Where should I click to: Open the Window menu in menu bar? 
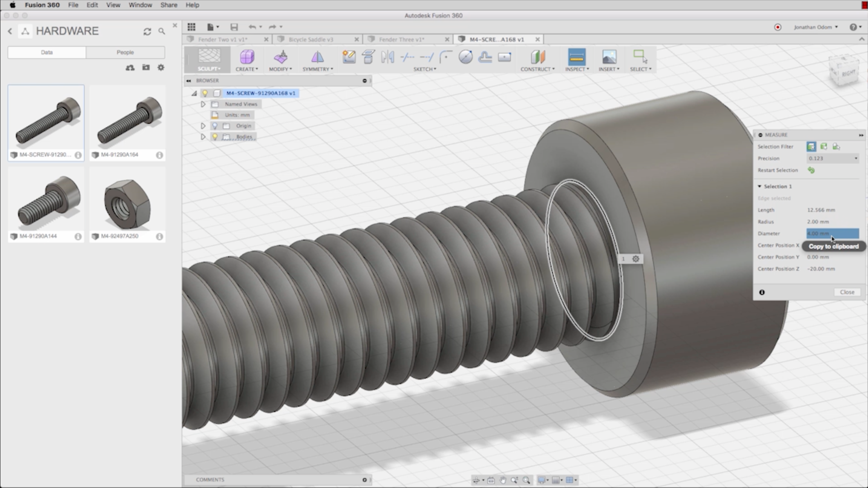140,5
